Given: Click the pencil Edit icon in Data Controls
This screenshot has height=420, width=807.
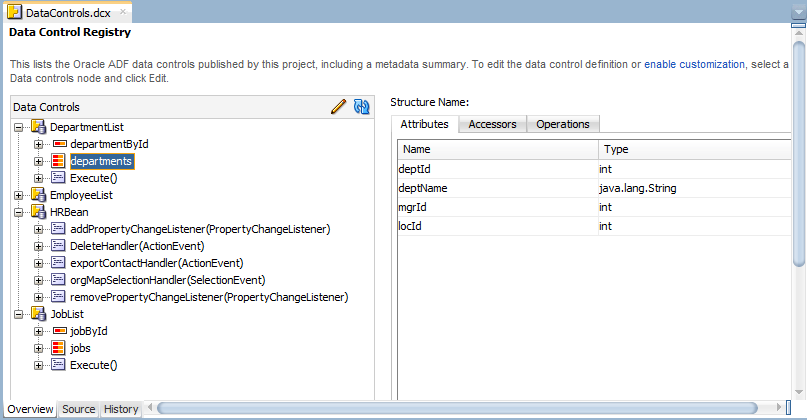Looking at the screenshot, I should click(x=338, y=107).
